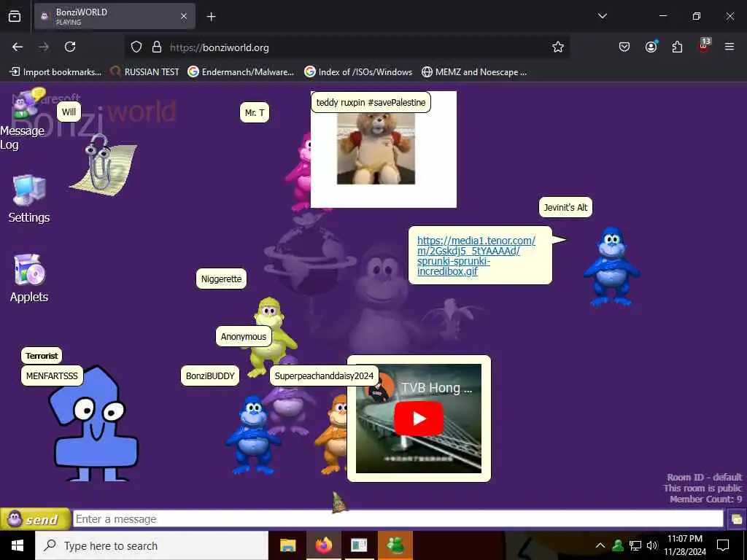Bookmark this page with the star

coord(558,47)
